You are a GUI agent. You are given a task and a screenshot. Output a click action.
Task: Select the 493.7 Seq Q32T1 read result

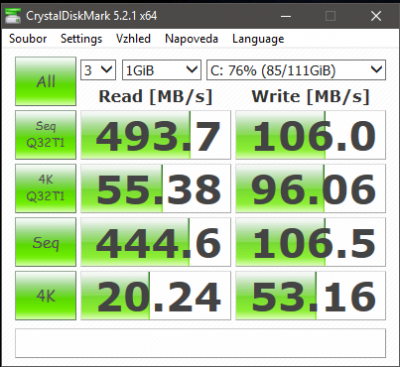[156, 135]
